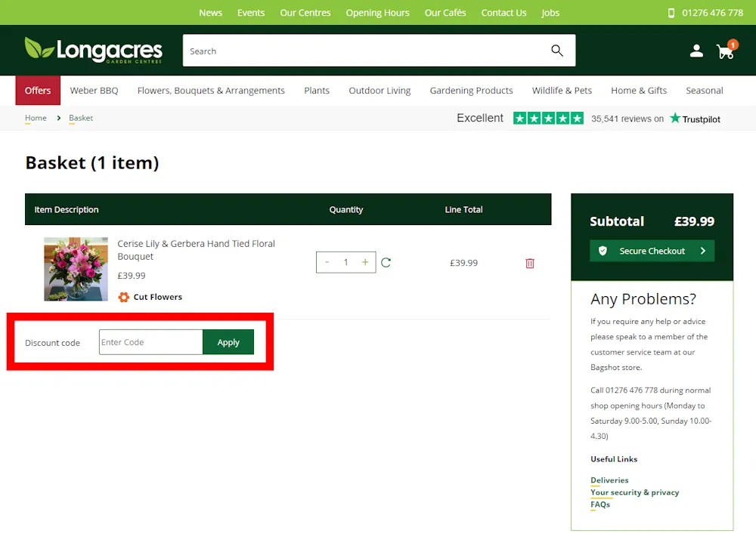Click the Any Problems? heading
The height and width of the screenshot is (534, 756).
tap(643, 300)
